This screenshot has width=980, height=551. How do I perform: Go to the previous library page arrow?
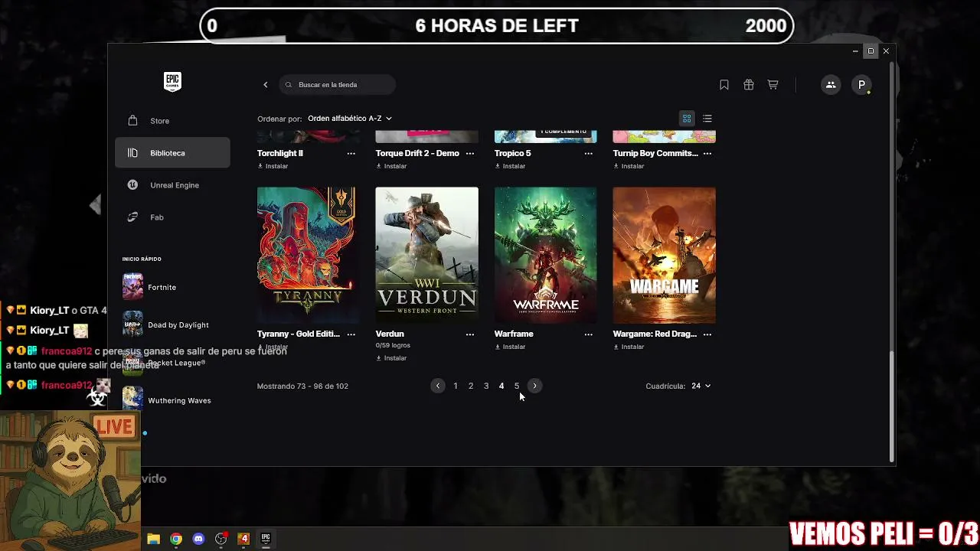point(437,386)
